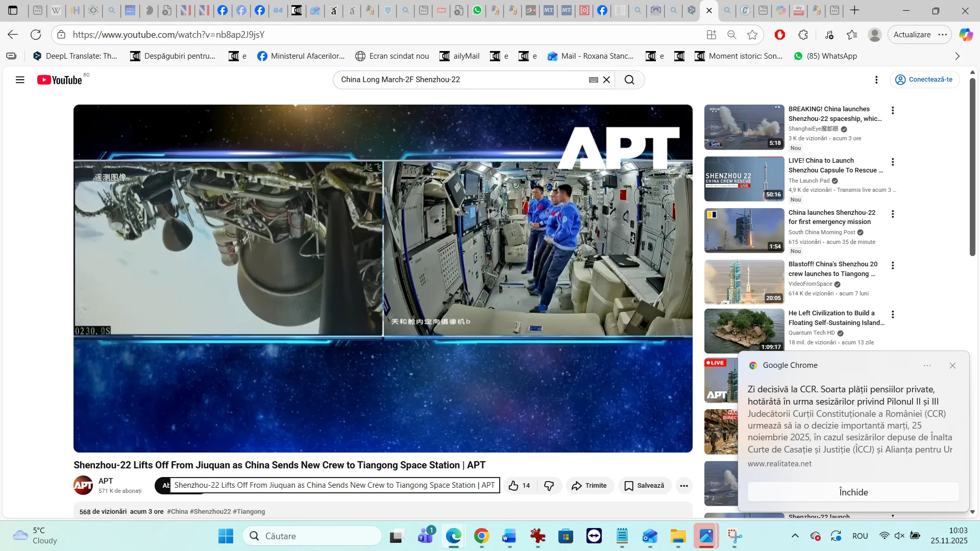Share the video using the Trimite button

[589, 485]
